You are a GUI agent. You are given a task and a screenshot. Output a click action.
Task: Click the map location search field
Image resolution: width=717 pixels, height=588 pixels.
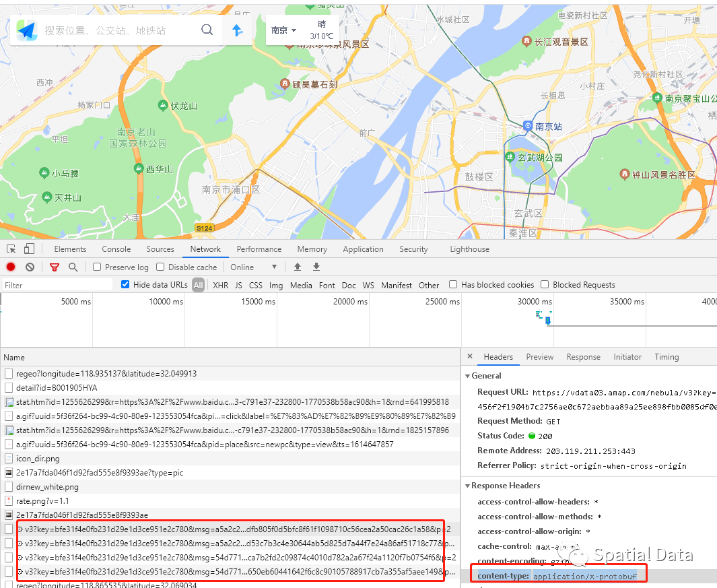116,30
